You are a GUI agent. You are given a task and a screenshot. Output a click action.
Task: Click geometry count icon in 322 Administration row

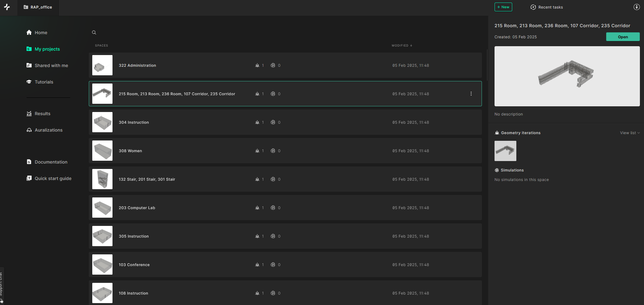coord(257,65)
